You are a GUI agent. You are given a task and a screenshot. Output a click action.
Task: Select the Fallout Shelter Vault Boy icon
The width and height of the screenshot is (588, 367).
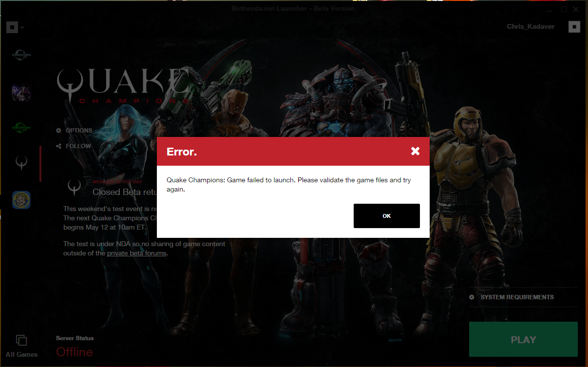pos(21,200)
